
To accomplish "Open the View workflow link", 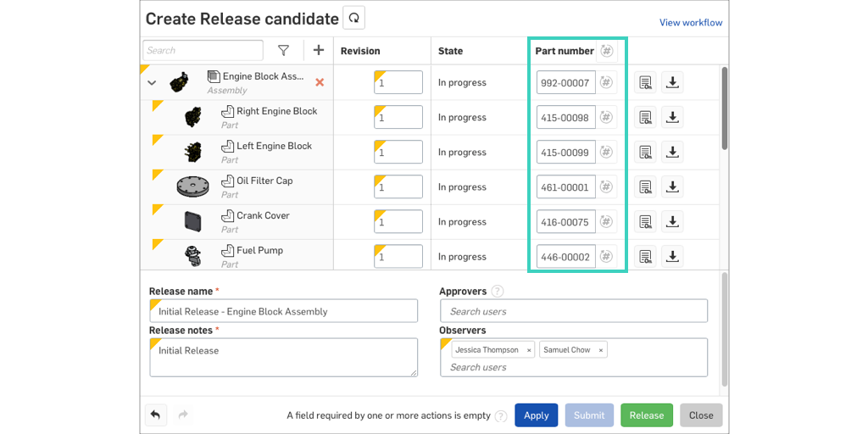I will pyautogui.click(x=691, y=23).
